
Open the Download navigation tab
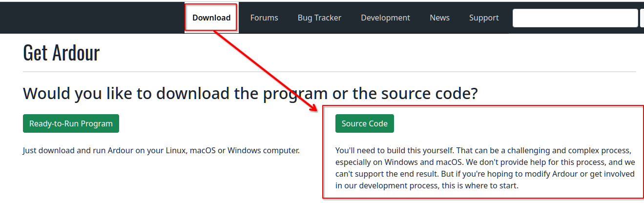point(211,18)
